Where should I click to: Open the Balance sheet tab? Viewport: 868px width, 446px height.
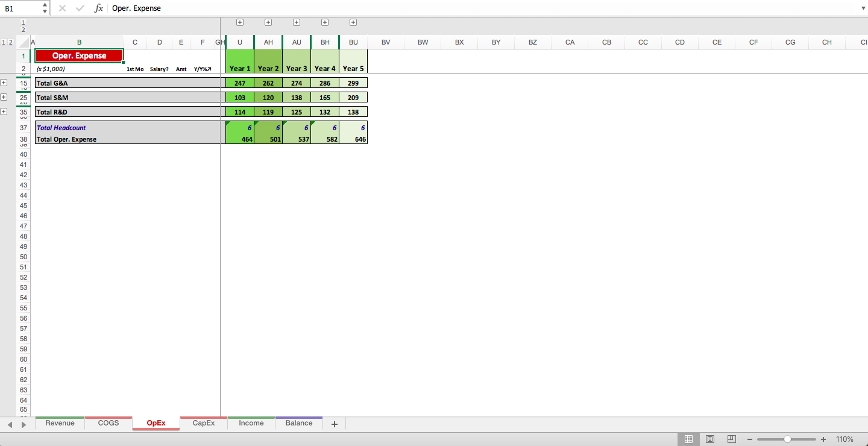coord(299,423)
